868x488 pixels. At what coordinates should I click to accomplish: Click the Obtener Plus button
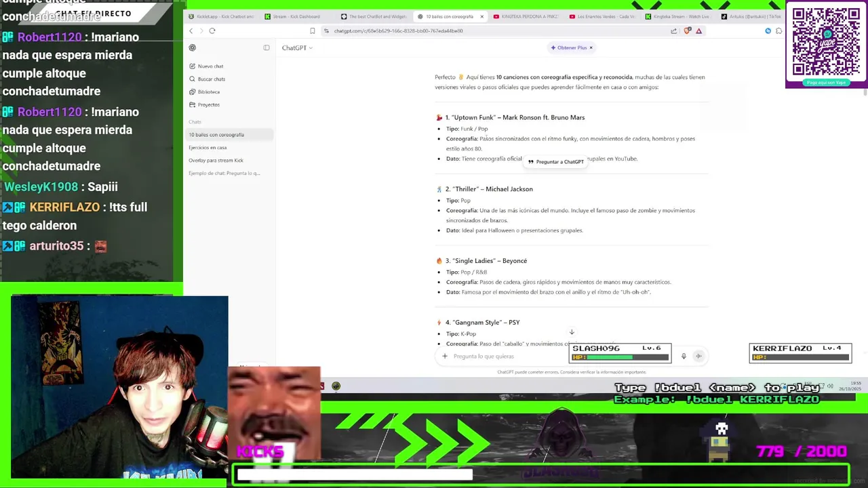[568, 47]
